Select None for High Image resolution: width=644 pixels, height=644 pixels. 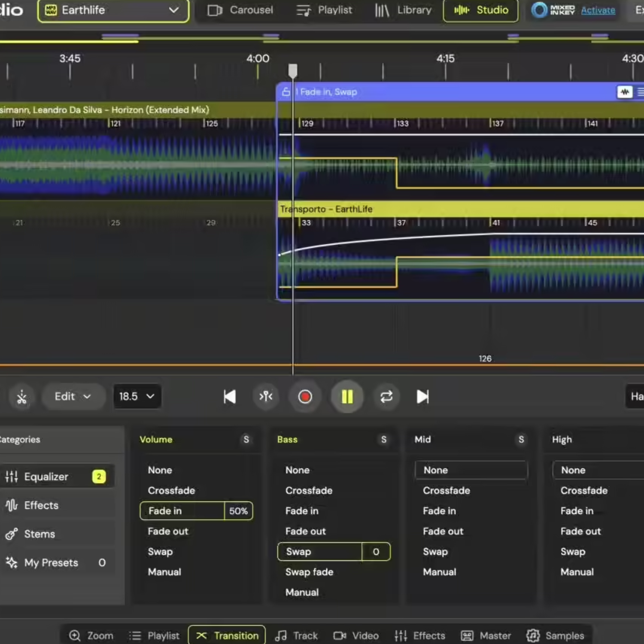tap(598, 470)
